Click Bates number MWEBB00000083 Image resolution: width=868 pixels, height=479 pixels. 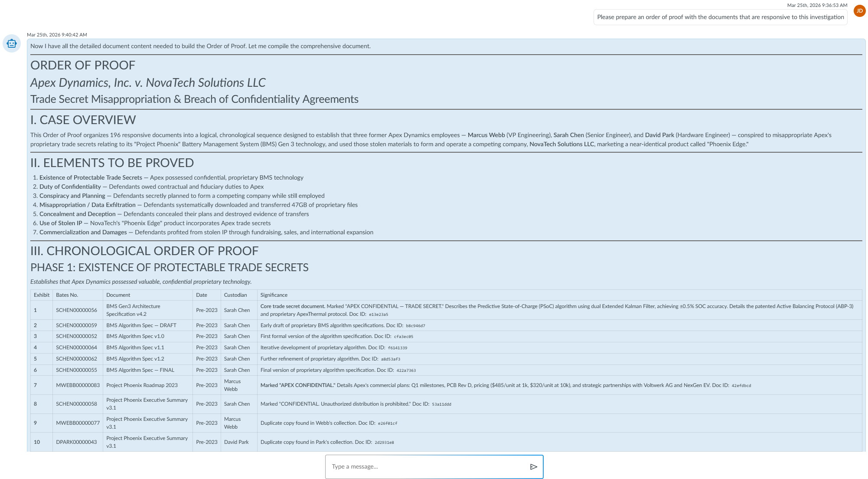click(x=78, y=385)
